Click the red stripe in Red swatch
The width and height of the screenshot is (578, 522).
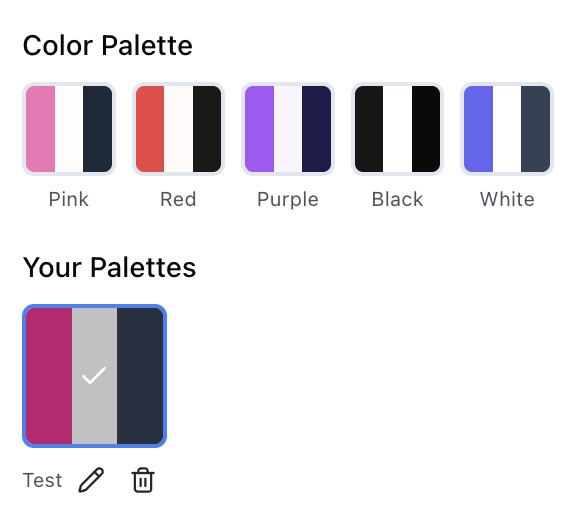150,129
